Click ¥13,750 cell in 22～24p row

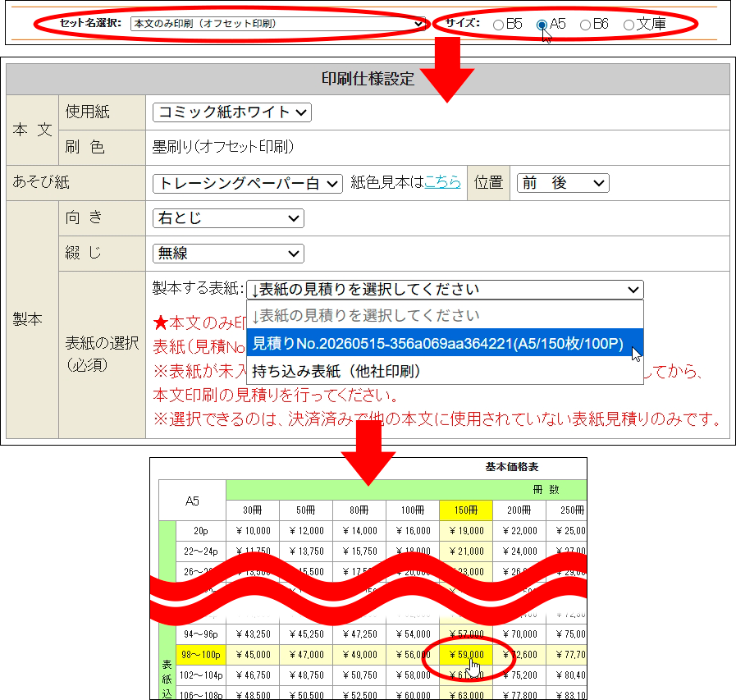pyautogui.click(x=306, y=551)
